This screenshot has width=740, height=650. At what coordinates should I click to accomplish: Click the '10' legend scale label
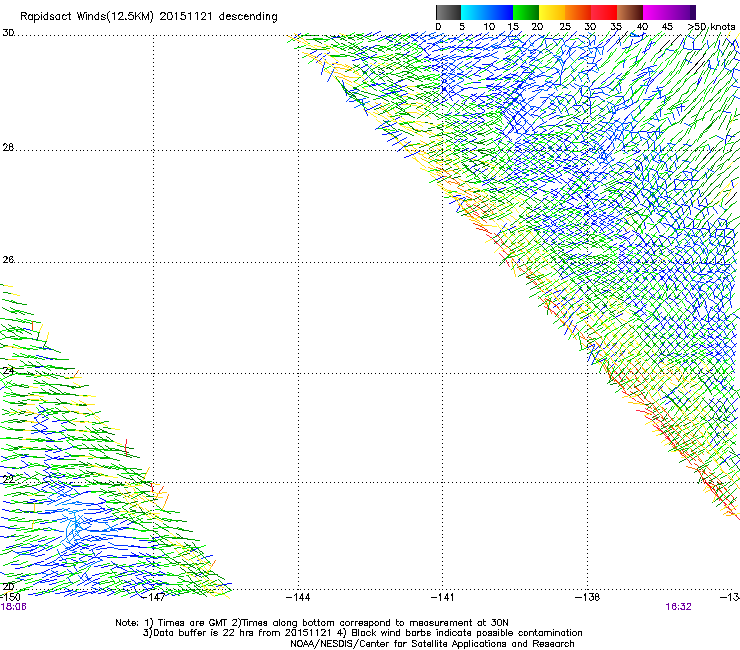pyautogui.click(x=489, y=27)
